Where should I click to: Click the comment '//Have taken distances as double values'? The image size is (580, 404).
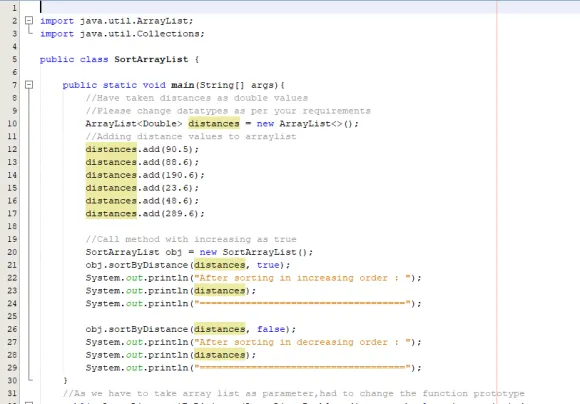197,98
